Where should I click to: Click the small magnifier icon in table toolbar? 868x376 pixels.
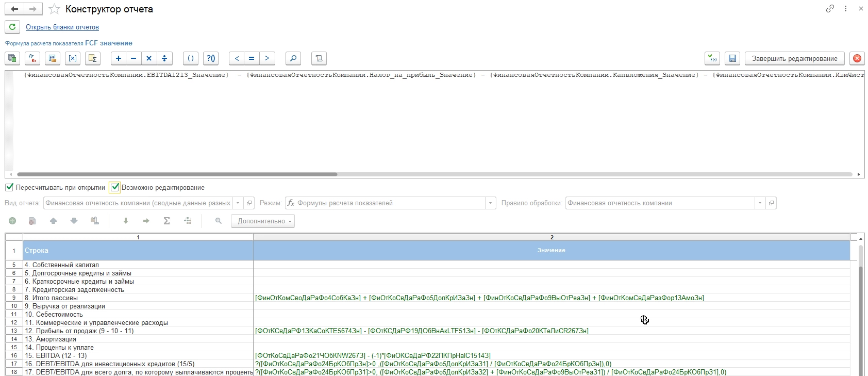point(219,221)
